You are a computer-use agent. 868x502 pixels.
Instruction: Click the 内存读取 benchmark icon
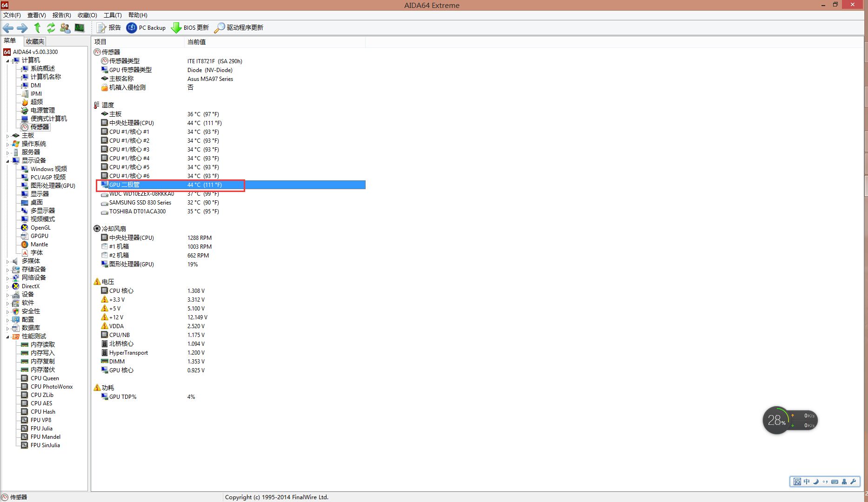25,345
